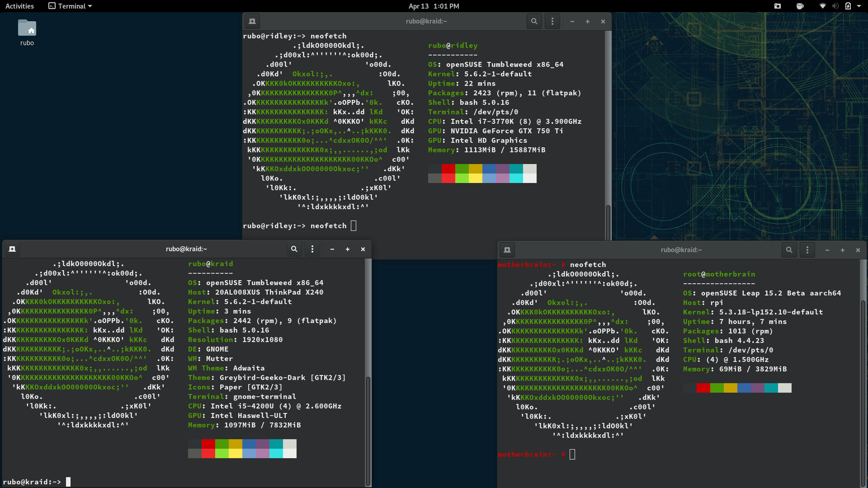Click the scrollbar handle in ridley terminal window
Screen dimensions: 868x488
click(608, 222)
